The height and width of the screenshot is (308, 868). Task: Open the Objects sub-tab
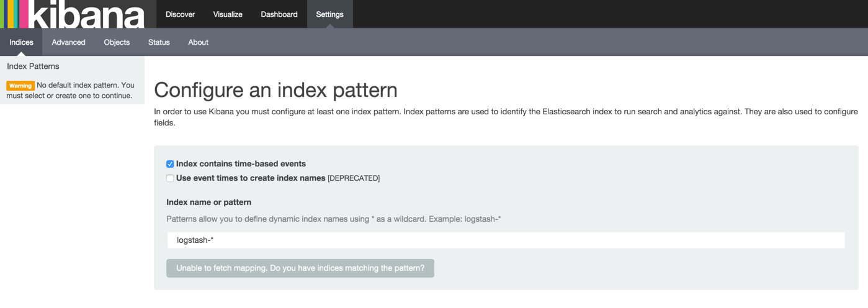[117, 42]
